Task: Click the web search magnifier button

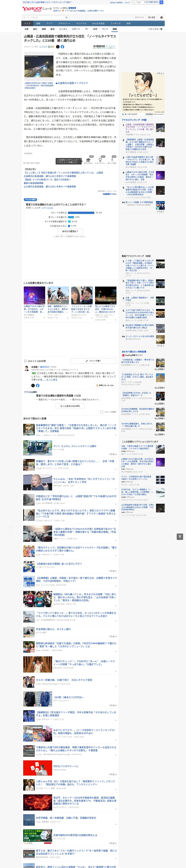Action: point(161,2)
